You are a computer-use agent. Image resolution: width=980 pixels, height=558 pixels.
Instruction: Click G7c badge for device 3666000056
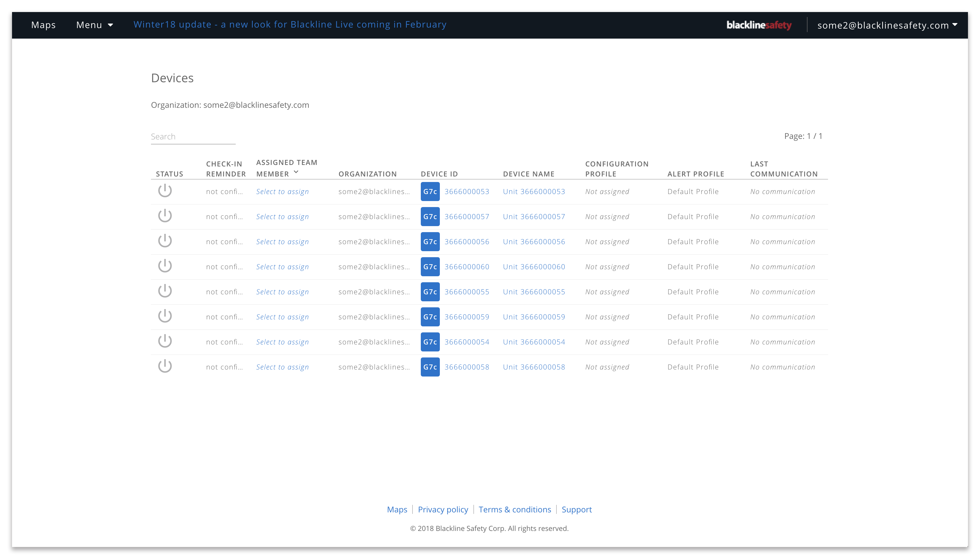point(430,242)
